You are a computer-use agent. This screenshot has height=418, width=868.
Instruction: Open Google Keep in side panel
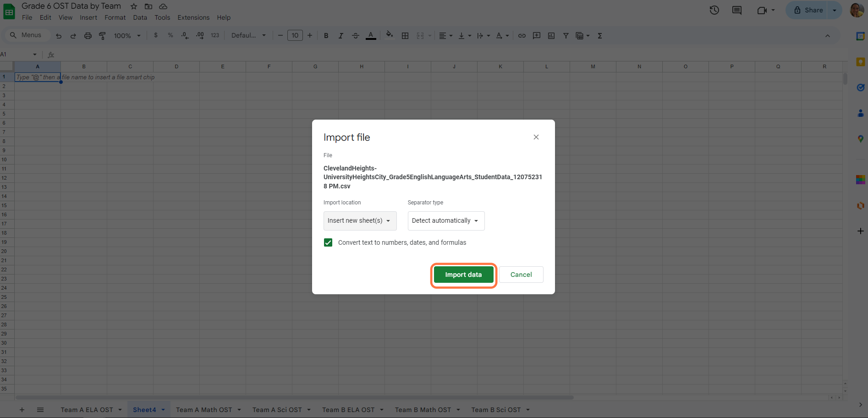pyautogui.click(x=861, y=62)
